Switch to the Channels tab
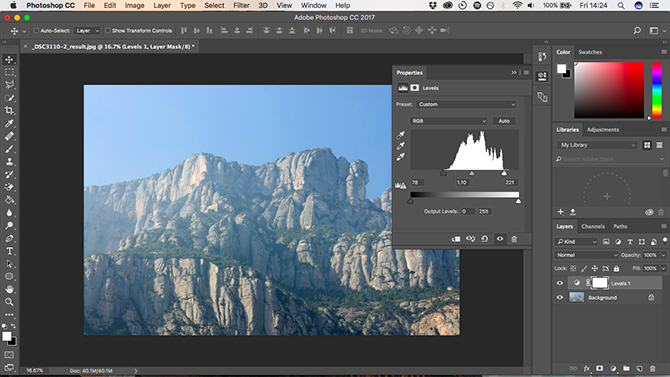This screenshot has width=670, height=377. point(593,226)
